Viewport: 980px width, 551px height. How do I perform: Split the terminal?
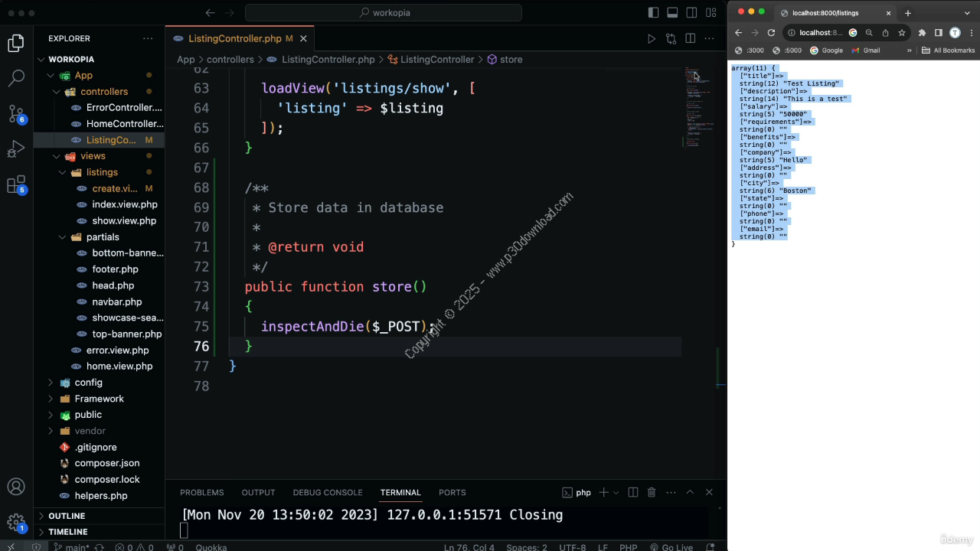[x=632, y=492]
